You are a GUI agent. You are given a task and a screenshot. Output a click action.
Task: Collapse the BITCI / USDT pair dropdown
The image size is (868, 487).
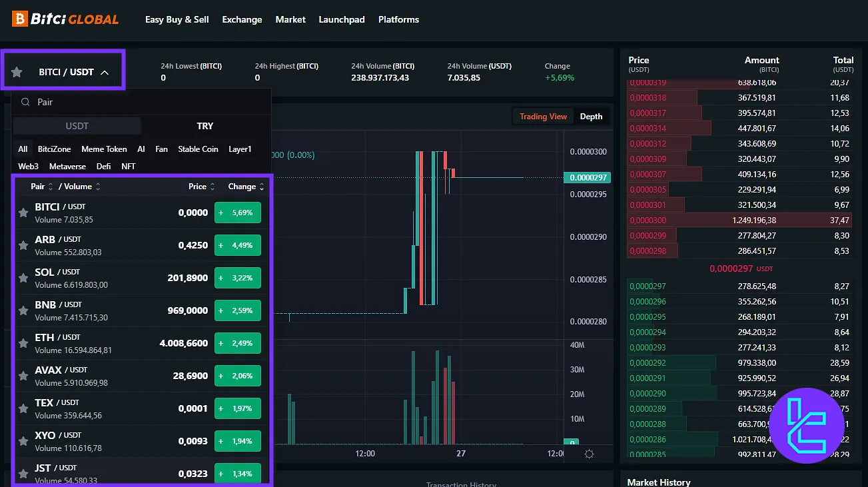tap(104, 72)
